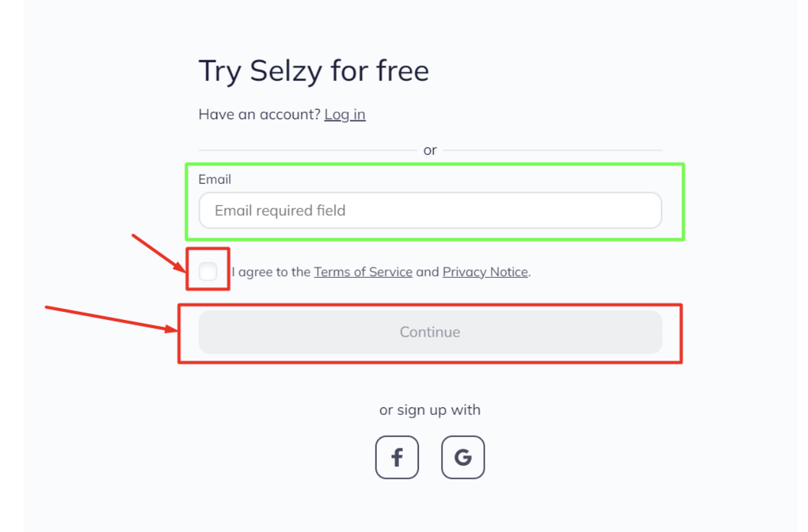
Task: Click the "or" divider text
Action: point(430,150)
